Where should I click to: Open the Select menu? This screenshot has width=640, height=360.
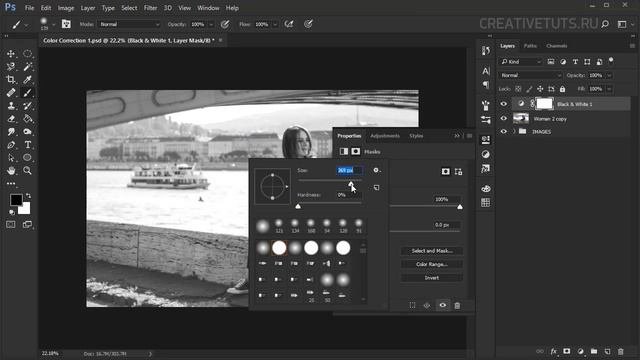[x=129, y=8]
